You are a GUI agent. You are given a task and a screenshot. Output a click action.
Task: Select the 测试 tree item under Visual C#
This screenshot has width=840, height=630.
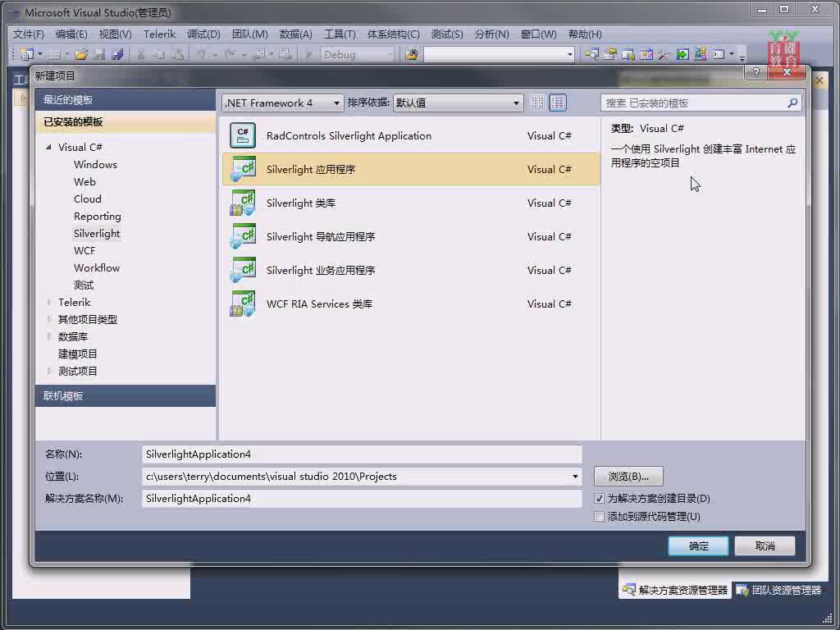click(83, 285)
